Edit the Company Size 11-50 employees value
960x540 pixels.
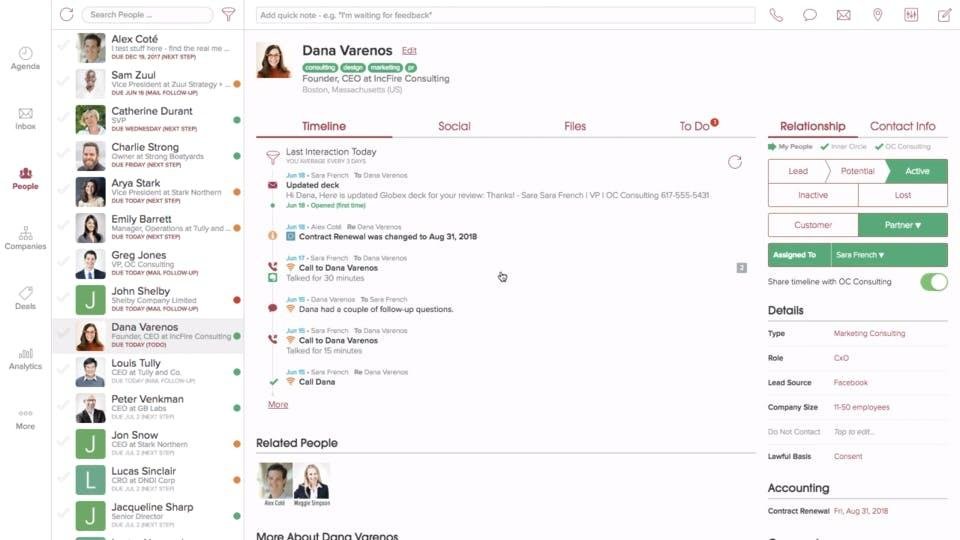point(861,407)
